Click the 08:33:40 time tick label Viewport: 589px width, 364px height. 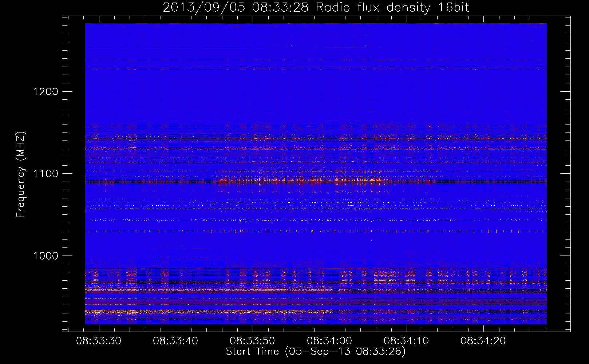point(175,341)
